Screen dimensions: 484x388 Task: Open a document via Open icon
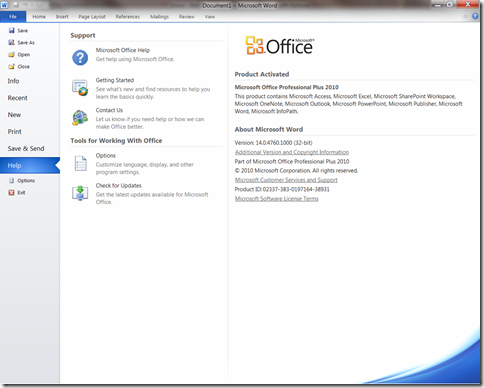pos(12,55)
